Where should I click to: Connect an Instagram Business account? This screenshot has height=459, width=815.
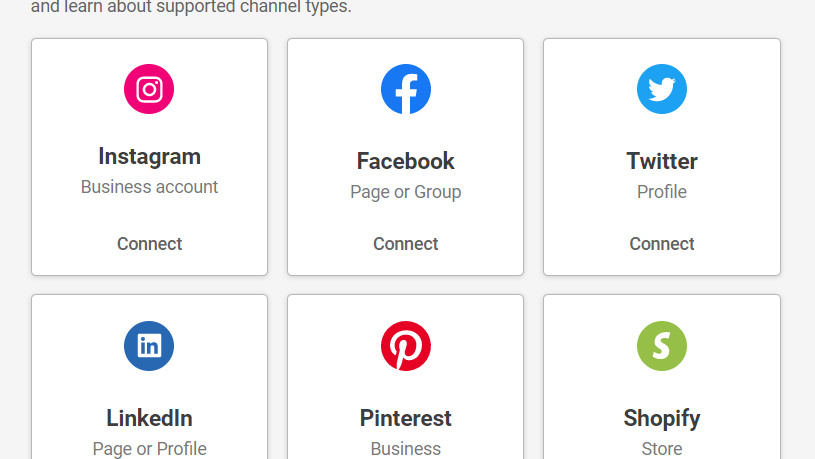149,243
